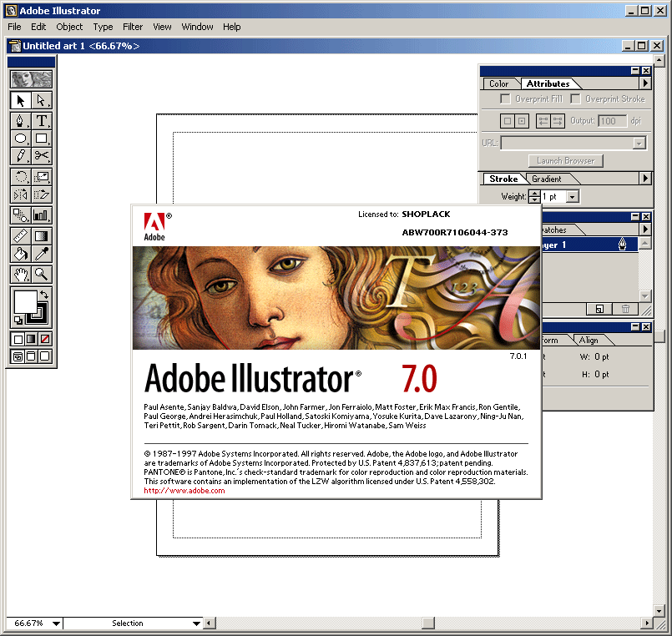672x636 pixels.
Task: Select the Pen tool
Action: [x=20, y=121]
